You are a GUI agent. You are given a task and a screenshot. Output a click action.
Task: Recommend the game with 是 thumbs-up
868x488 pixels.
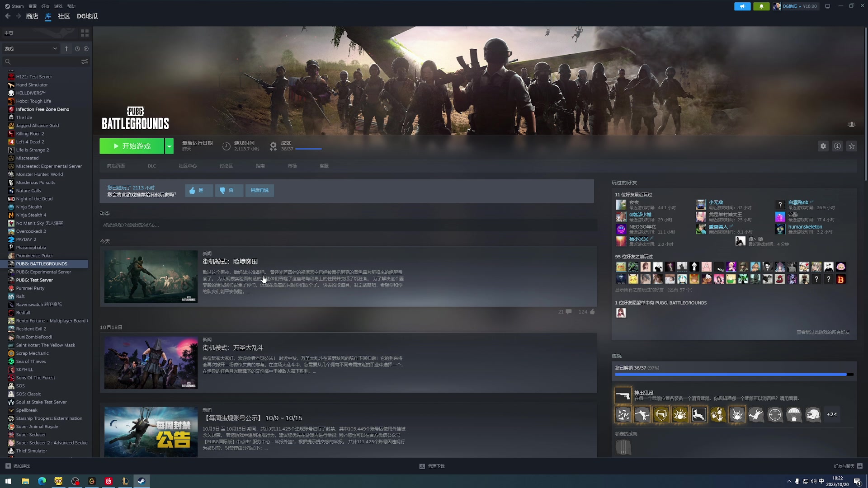(x=199, y=190)
